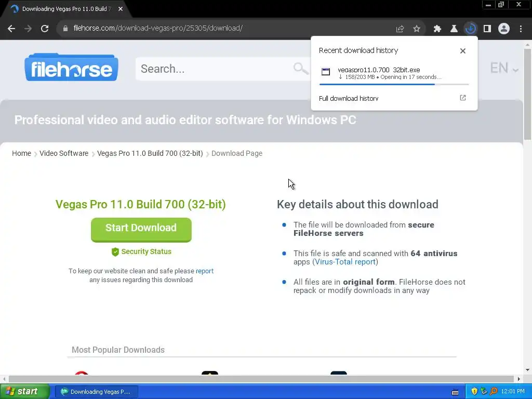532x399 pixels.
Task: Click the Start Download button
Action: 141,230
